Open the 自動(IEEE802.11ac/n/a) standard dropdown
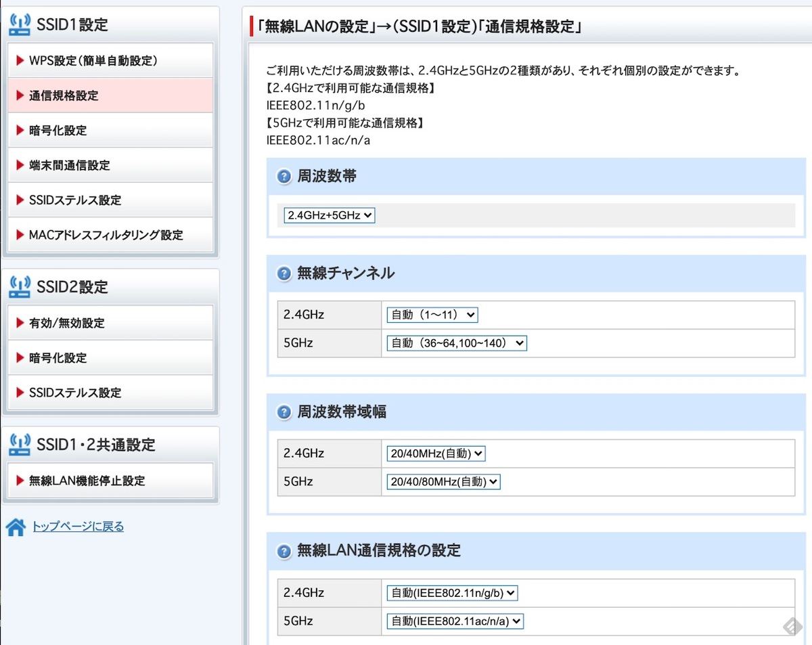This screenshot has height=645, width=812. [455, 621]
